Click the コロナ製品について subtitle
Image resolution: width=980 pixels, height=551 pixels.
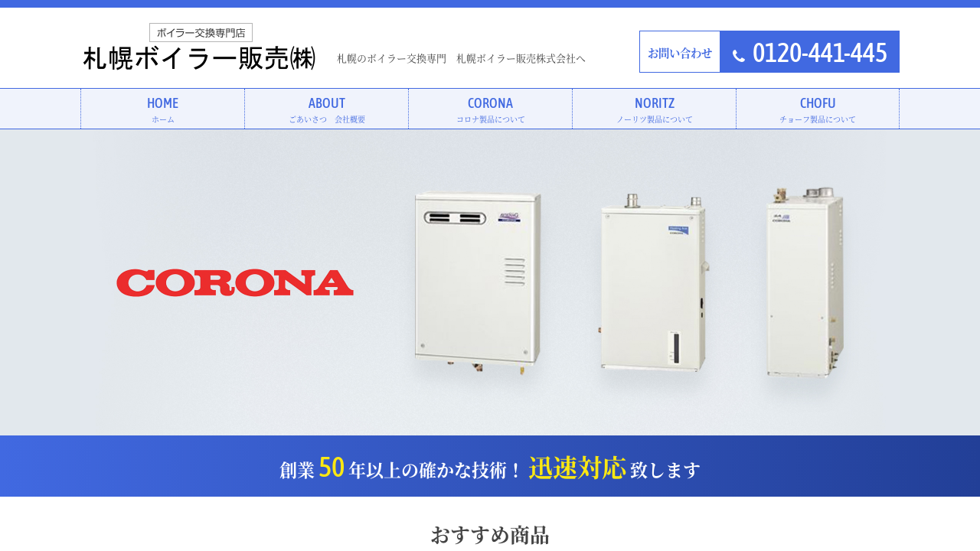(x=491, y=119)
